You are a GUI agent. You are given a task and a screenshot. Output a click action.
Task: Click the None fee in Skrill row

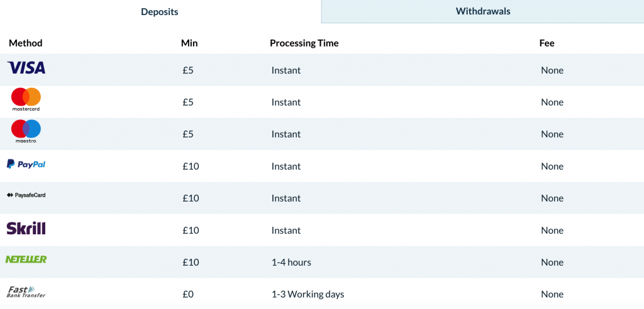click(552, 230)
